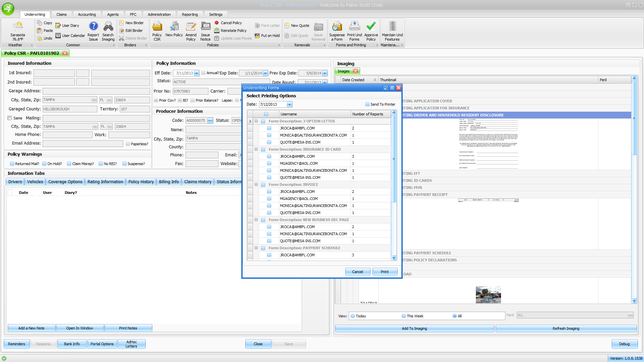This screenshot has height=362, width=644.
Task: Open the Coverage Options information tab
Action: tap(65, 182)
